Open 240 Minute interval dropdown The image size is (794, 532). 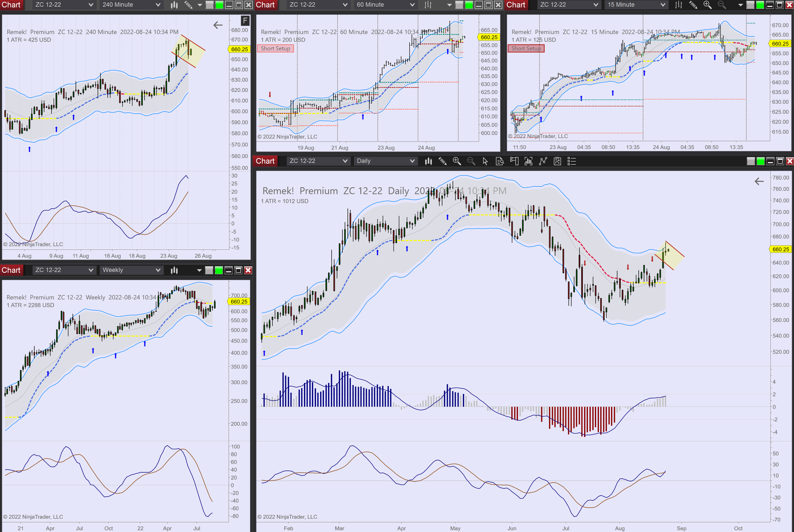click(131, 5)
